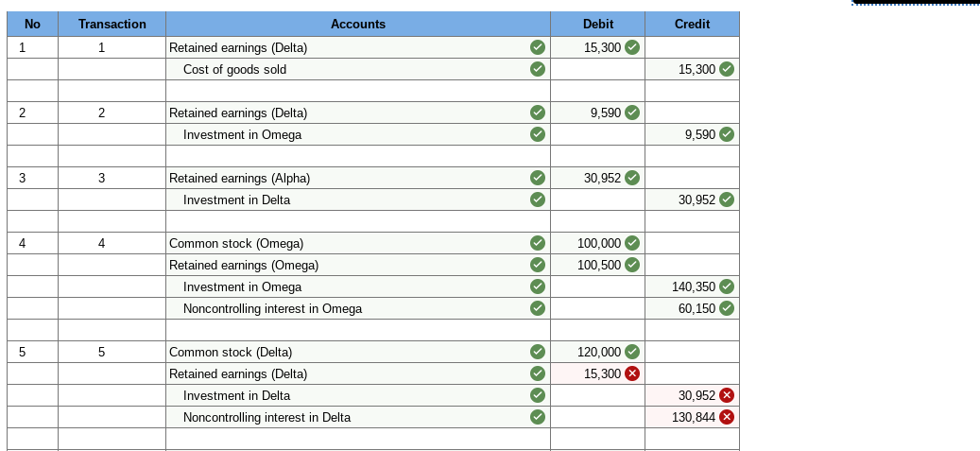Select the Cost of goods sold account cell
This screenshot has height=451, width=980.
tap(358, 69)
